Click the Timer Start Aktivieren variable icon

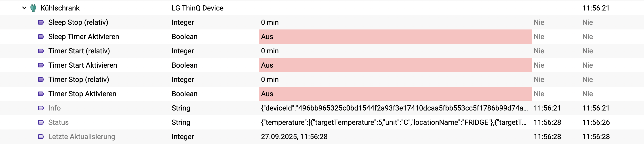tap(41, 65)
